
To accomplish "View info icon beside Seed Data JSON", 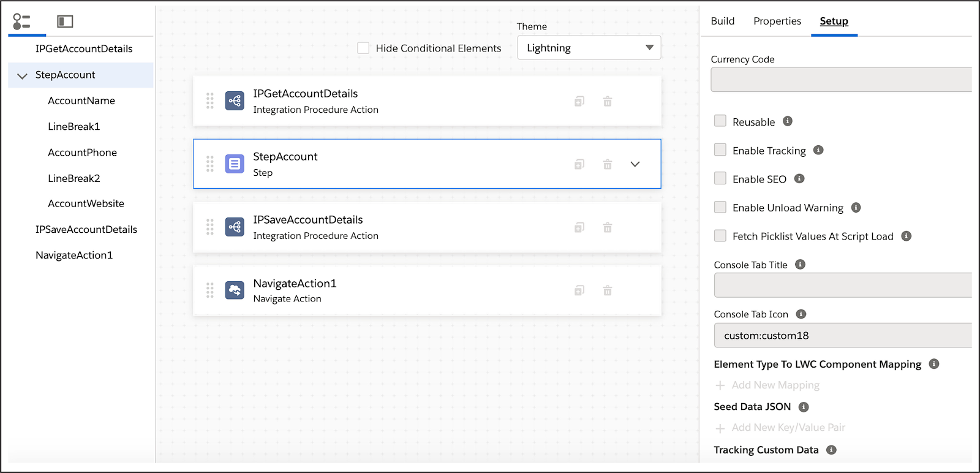I will click(x=804, y=407).
